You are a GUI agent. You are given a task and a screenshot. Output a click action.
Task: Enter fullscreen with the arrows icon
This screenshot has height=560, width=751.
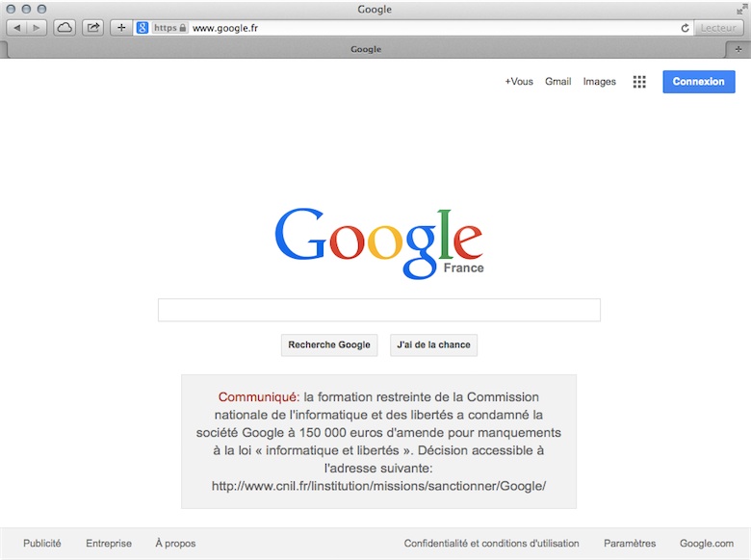pos(742,9)
